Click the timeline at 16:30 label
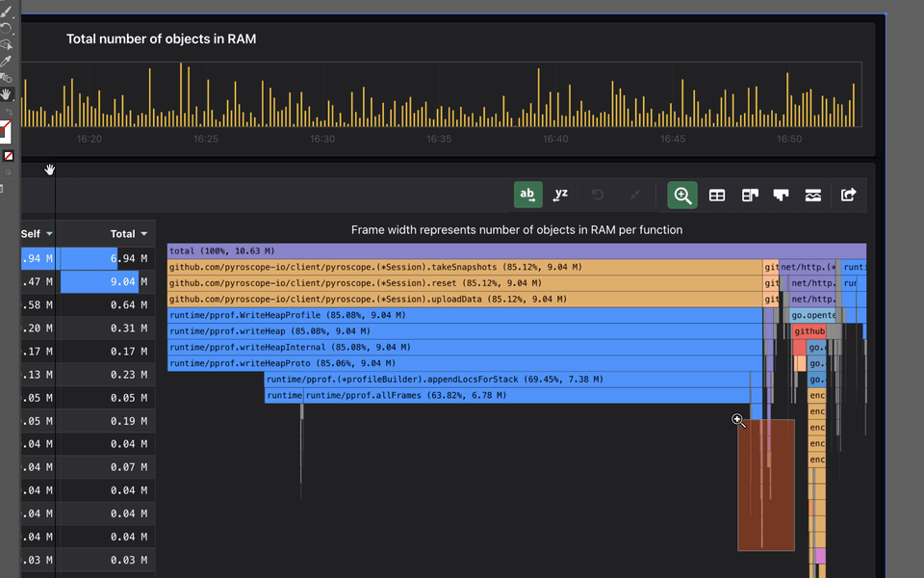The width and height of the screenshot is (924, 578). click(x=322, y=139)
